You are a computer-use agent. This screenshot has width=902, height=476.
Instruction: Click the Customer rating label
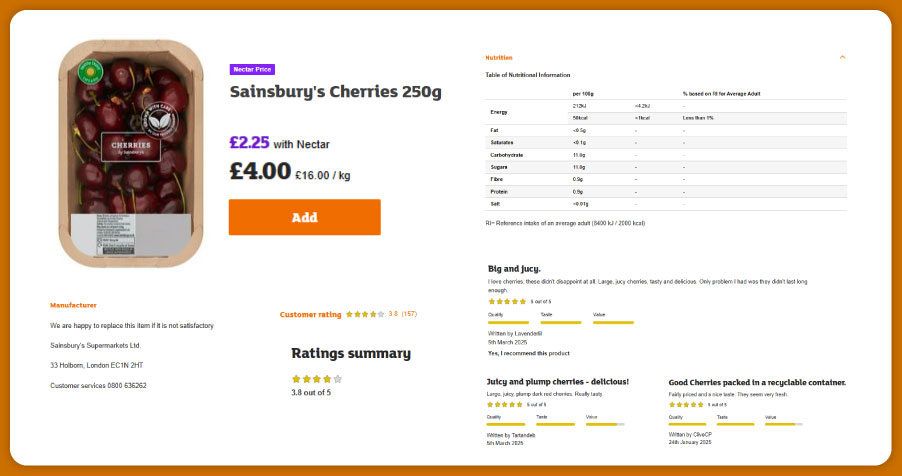coord(310,315)
